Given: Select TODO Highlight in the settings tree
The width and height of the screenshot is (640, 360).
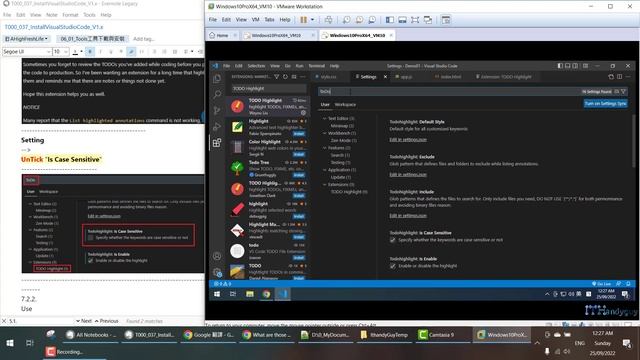Looking at the screenshot, I should coord(349,192).
